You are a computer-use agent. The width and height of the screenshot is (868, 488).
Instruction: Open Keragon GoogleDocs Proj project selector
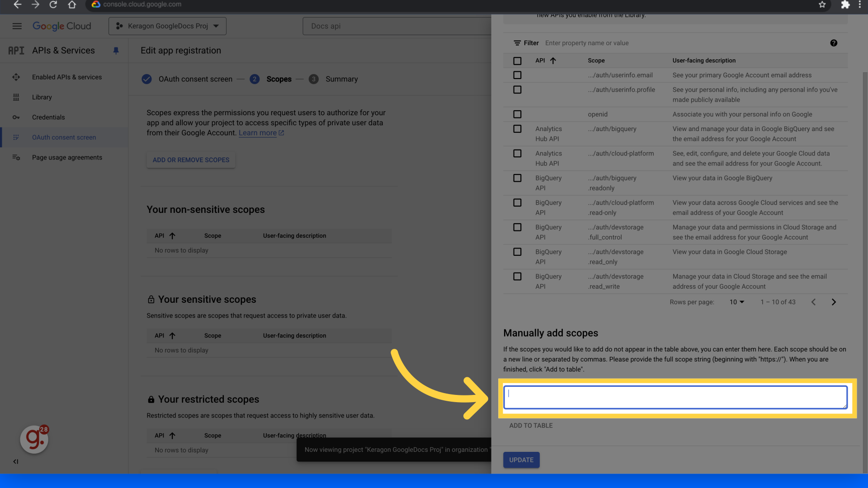coord(167,26)
